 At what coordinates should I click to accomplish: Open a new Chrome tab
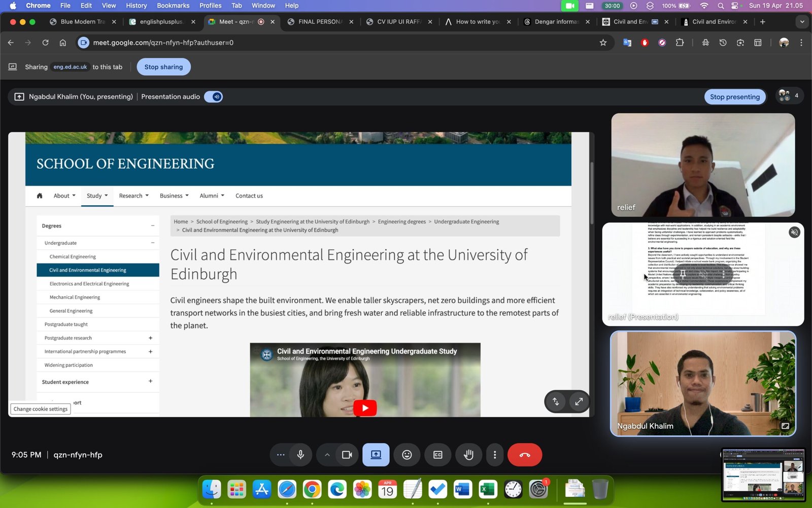pyautogui.click(x=762, y=22)
